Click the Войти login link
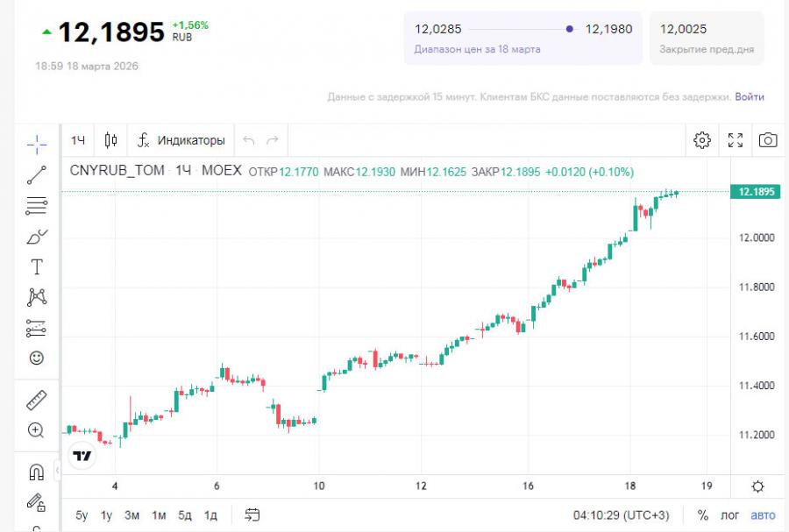The width and height of the screenshot is (789, 532). [x=749, y=96]
